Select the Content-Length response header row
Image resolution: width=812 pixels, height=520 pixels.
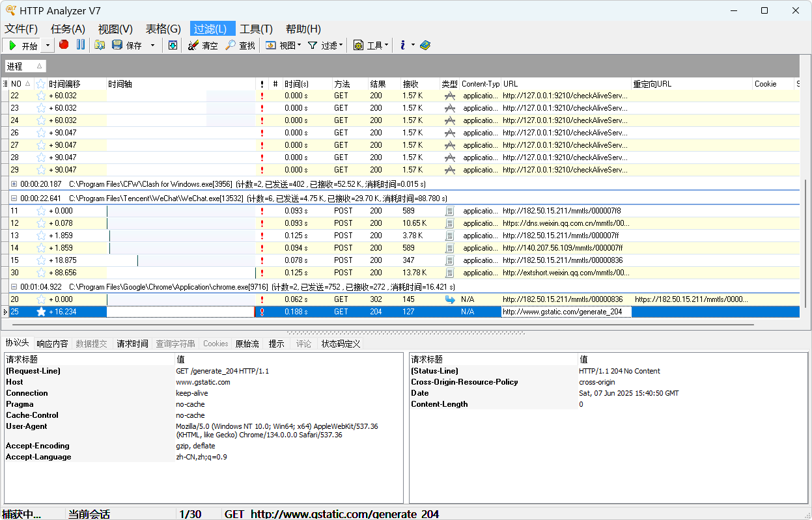pyautogui.click(x=608, y=404)
